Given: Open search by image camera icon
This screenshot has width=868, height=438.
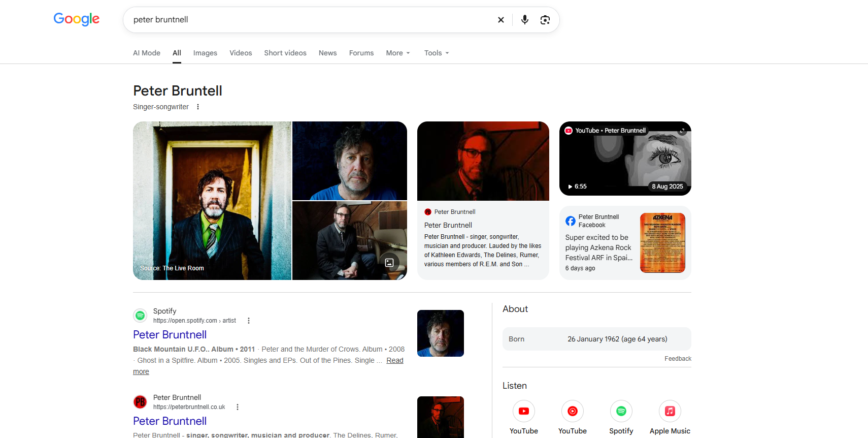Looking at the screenshot, I should [545, 20].
